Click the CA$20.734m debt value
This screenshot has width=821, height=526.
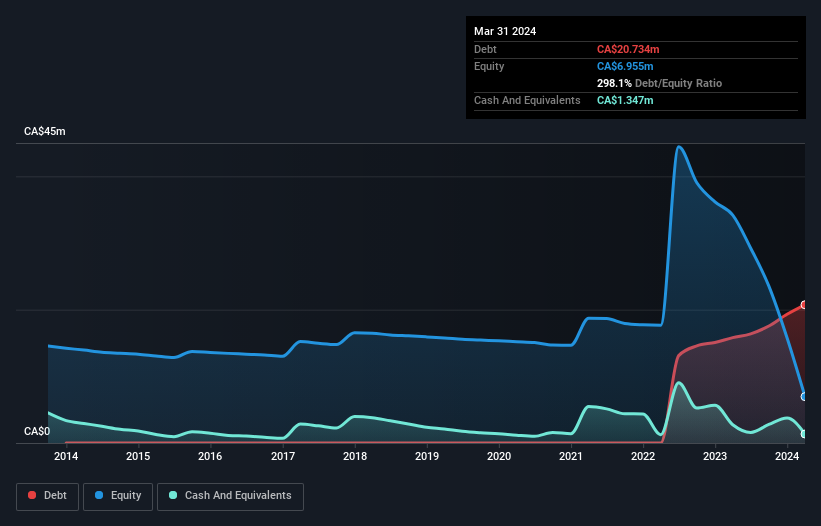point(628,49)
